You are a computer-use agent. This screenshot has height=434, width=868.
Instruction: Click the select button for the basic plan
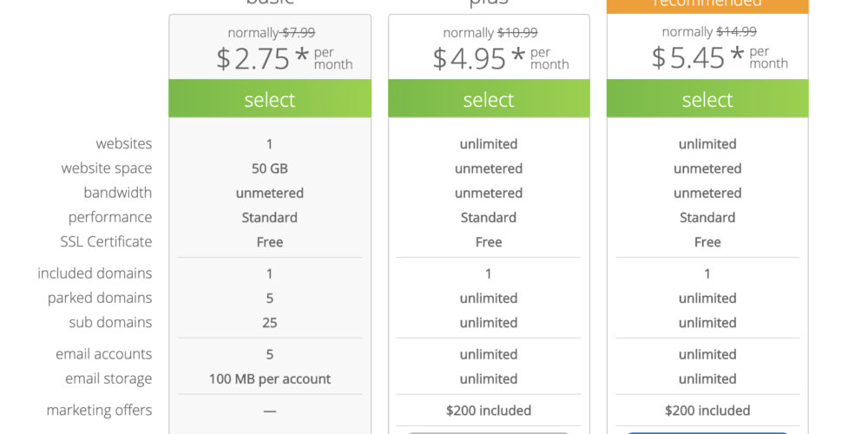(270, 100)
